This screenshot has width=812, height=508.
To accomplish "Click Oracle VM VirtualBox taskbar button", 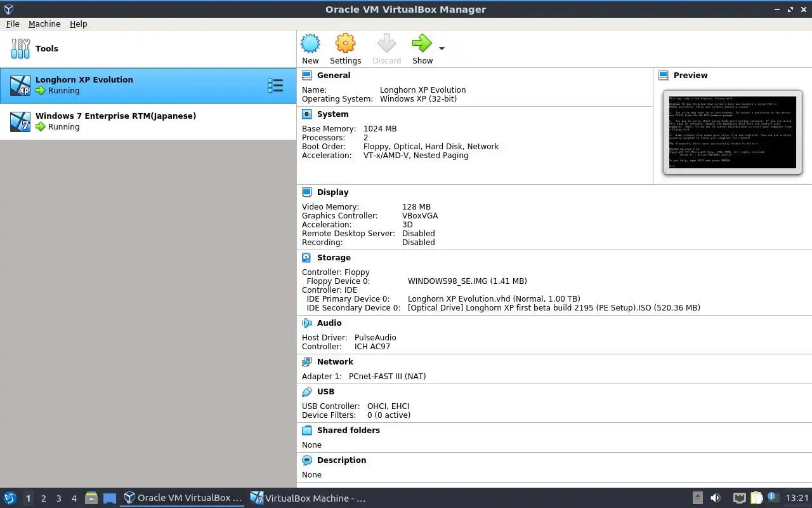I will (x=183, y=498).
